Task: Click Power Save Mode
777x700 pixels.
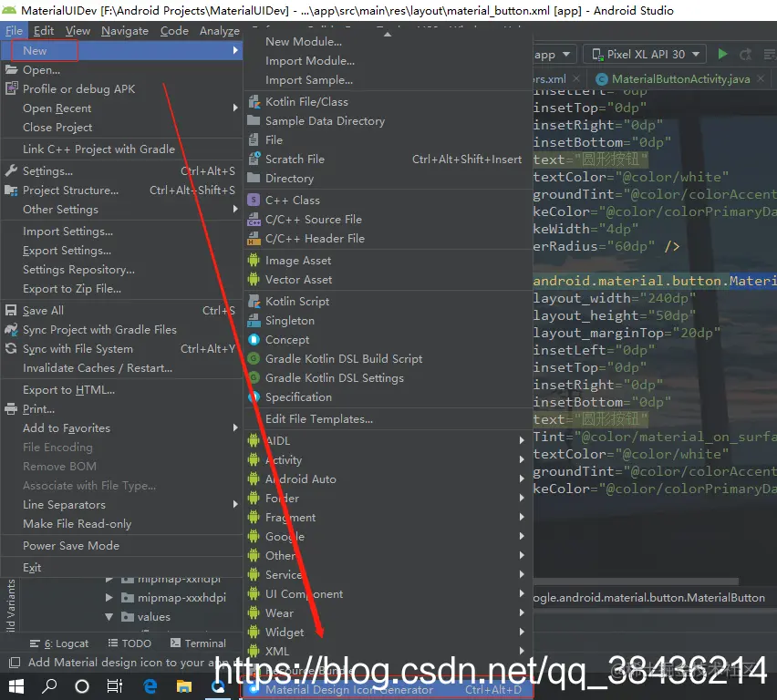Action: (121, 545)
